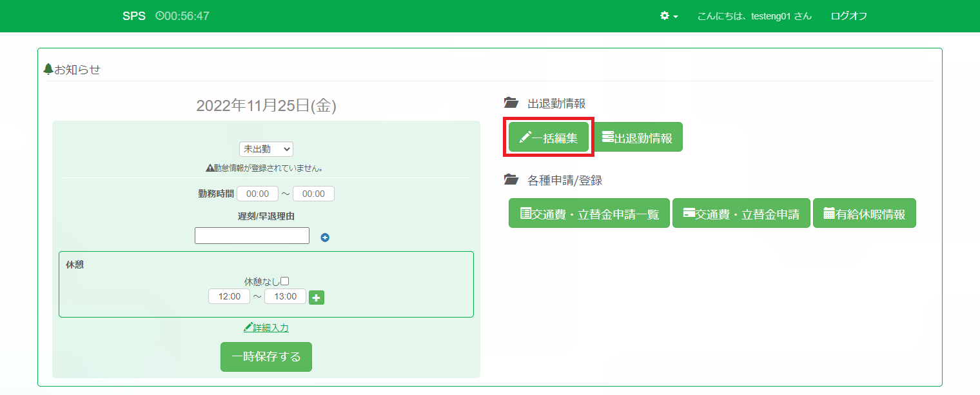This screenshot has width=980, height=395.
Task: Click the 遅刻/早退理由 text field
Action: [x=252, y=236]
